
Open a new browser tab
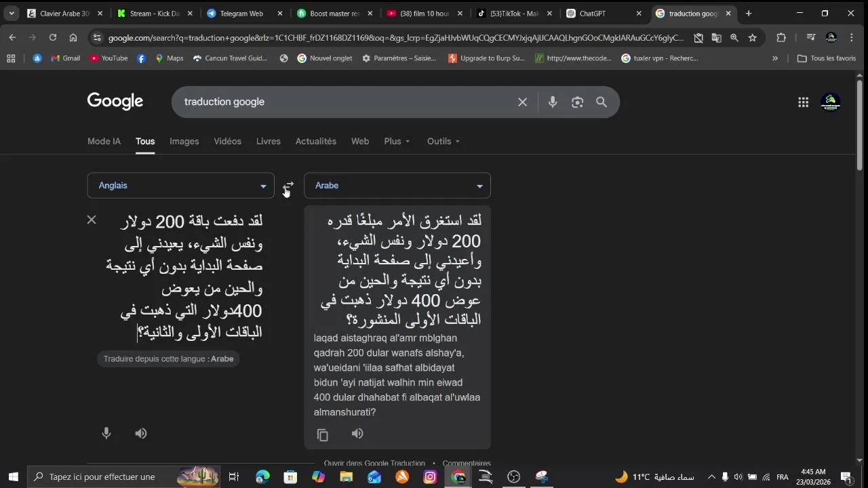coord(749,14)
